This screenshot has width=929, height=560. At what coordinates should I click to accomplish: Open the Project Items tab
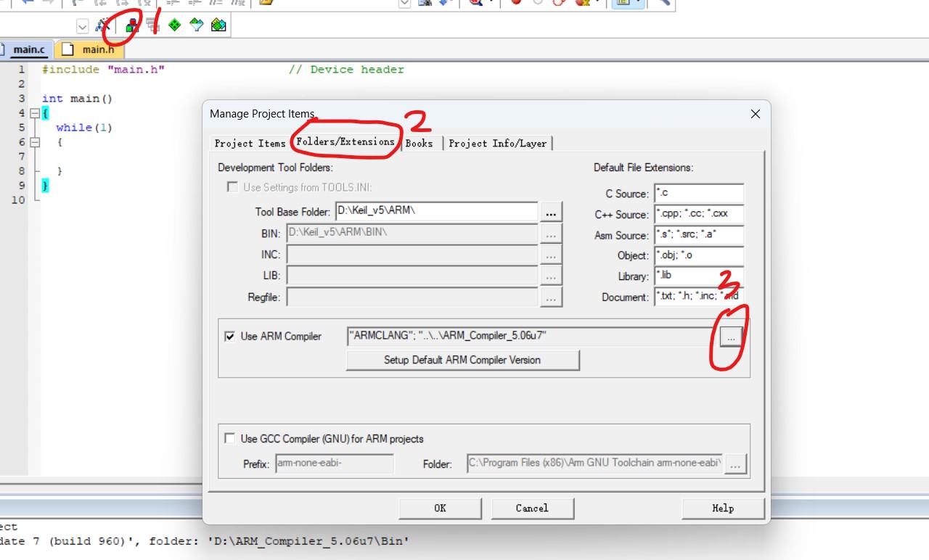250,143
